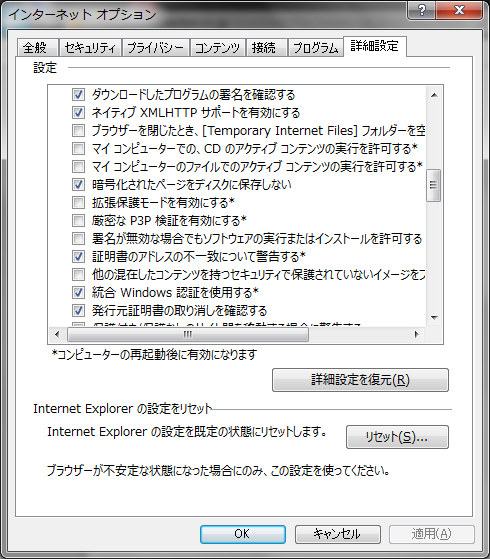The image size is (490, 559).
Task: Click the vertical scrollbar thumb
Action: tap(434, 185)
